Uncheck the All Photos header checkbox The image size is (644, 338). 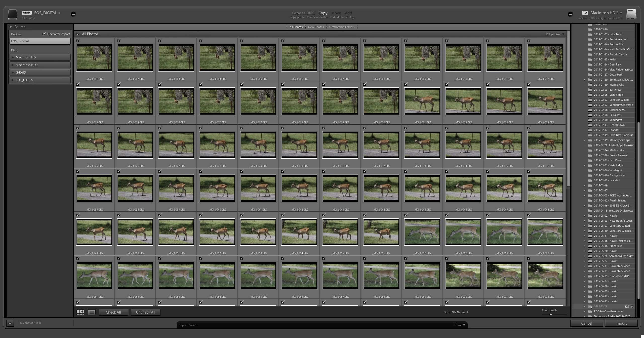[x=78, y=34]
